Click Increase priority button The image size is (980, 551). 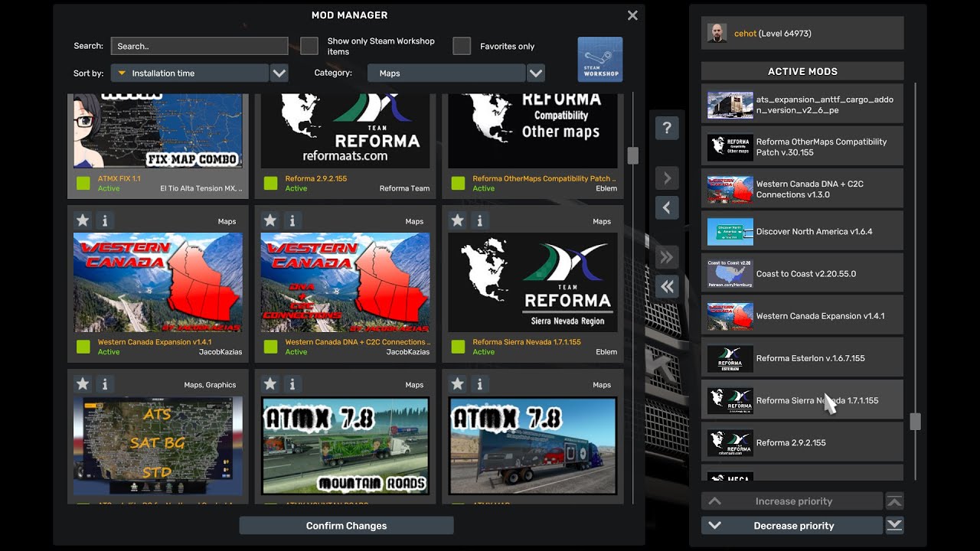coord(792,501)
